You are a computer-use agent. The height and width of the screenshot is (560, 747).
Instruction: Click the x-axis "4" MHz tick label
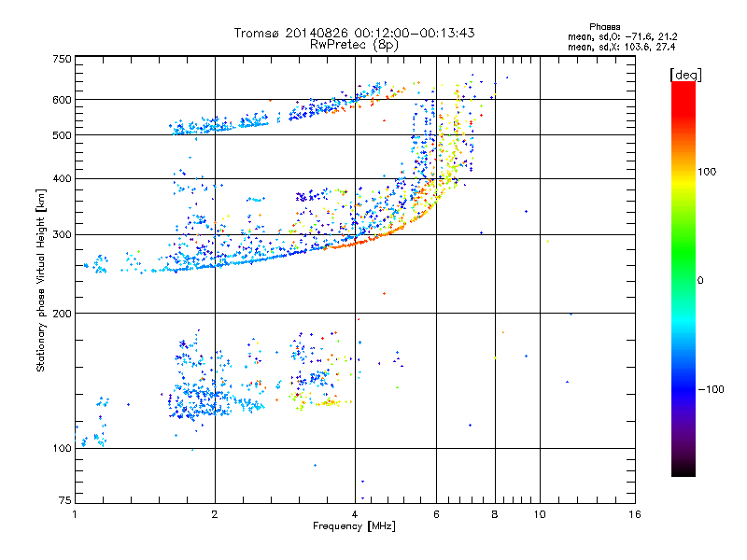355,514
